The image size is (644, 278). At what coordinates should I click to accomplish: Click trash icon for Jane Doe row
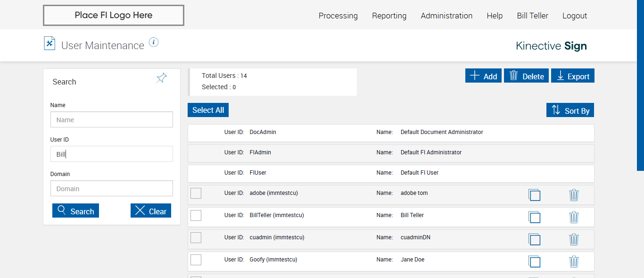pyautogui.click(x=574, y=261)
